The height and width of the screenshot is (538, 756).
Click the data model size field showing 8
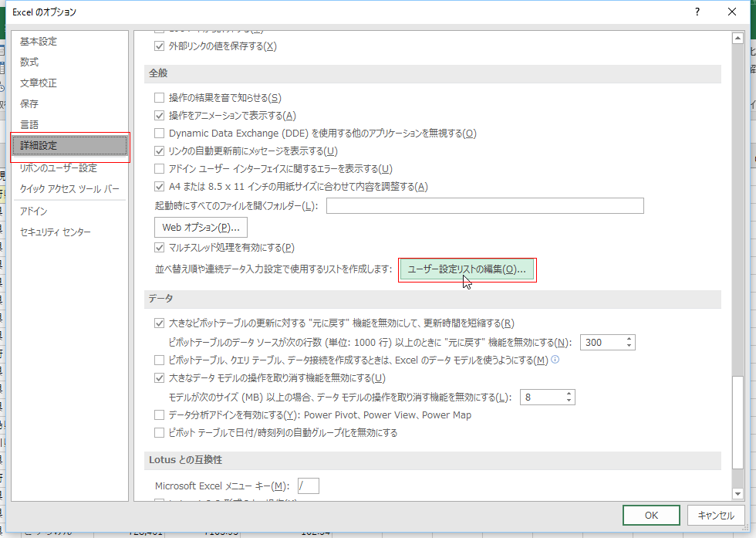542,397
